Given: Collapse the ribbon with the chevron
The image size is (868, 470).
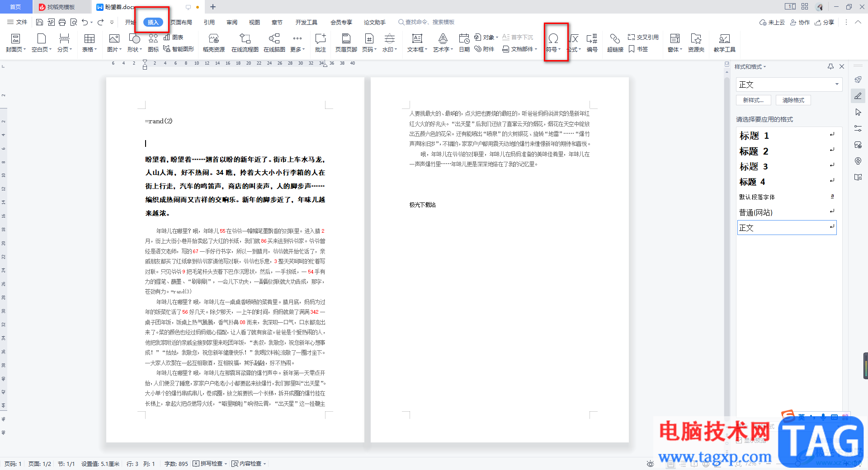Looking at the screenshot, I should pyautogui.click(x=858, y=22).
